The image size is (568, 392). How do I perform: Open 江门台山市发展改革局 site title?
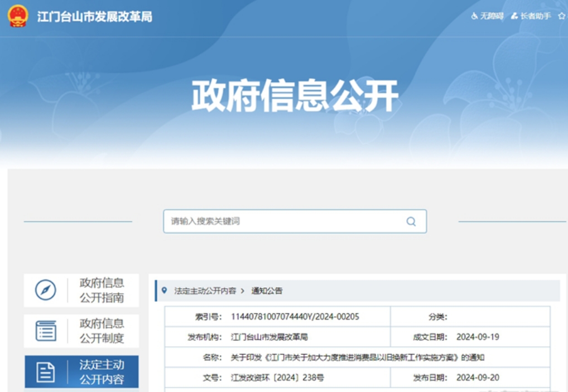[94, 17]
